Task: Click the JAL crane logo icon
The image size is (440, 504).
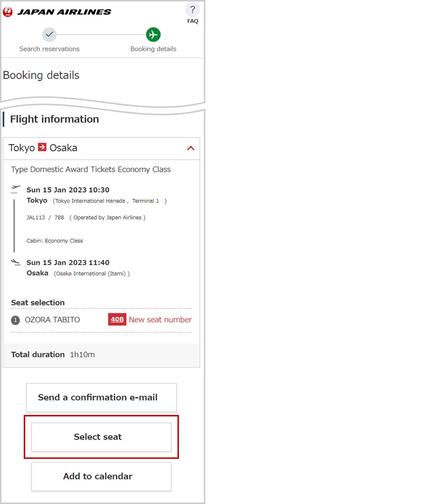Action: tap(8, 12)
